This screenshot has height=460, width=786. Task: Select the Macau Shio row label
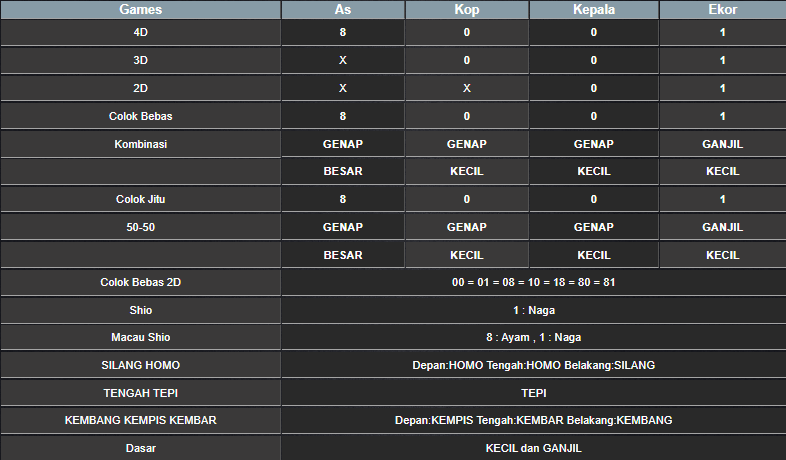(140, 338)
